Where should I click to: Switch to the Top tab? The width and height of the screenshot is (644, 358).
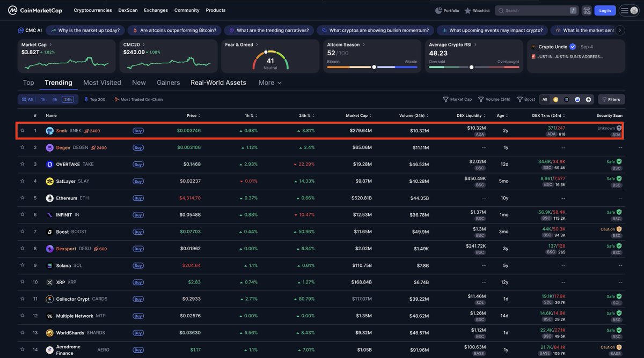[x=28, y=83]
